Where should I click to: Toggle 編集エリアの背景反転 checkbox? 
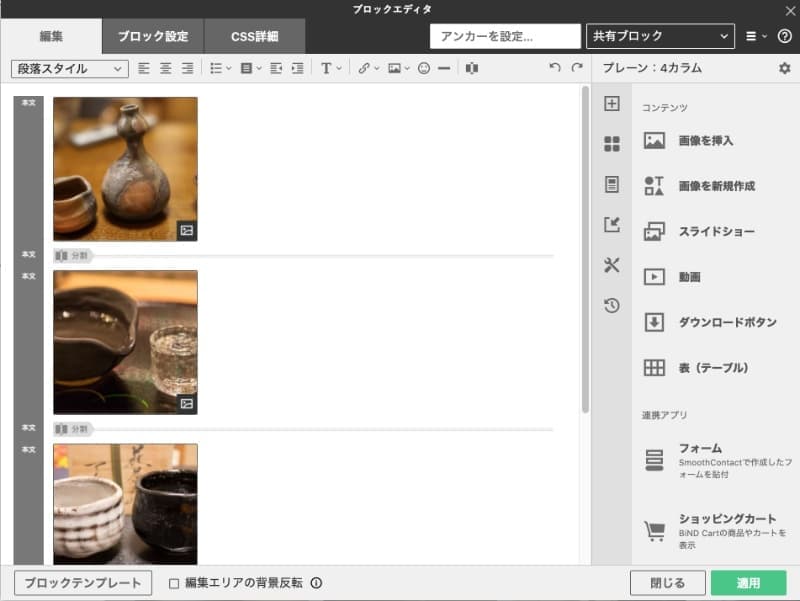(174, 583)
